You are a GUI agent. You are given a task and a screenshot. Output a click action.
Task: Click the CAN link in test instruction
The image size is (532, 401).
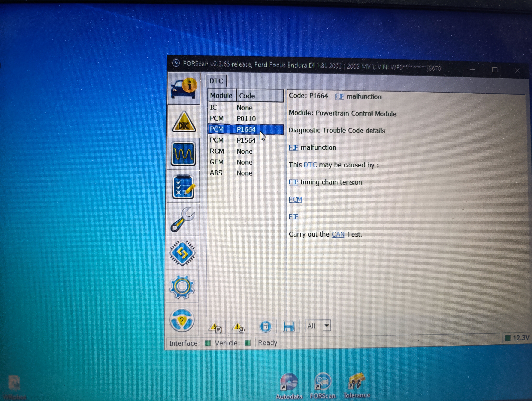(x=338, y=234)
